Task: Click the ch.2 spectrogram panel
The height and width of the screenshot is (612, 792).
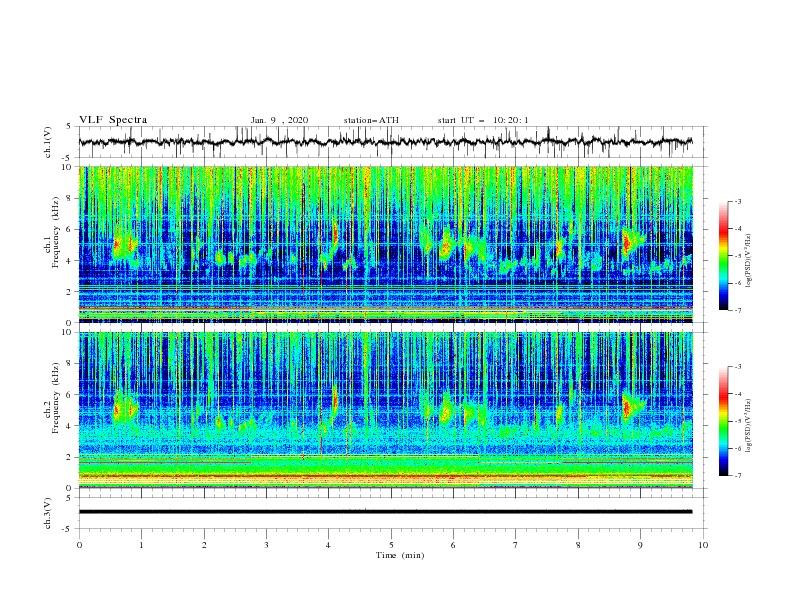Action: (386, 410)
